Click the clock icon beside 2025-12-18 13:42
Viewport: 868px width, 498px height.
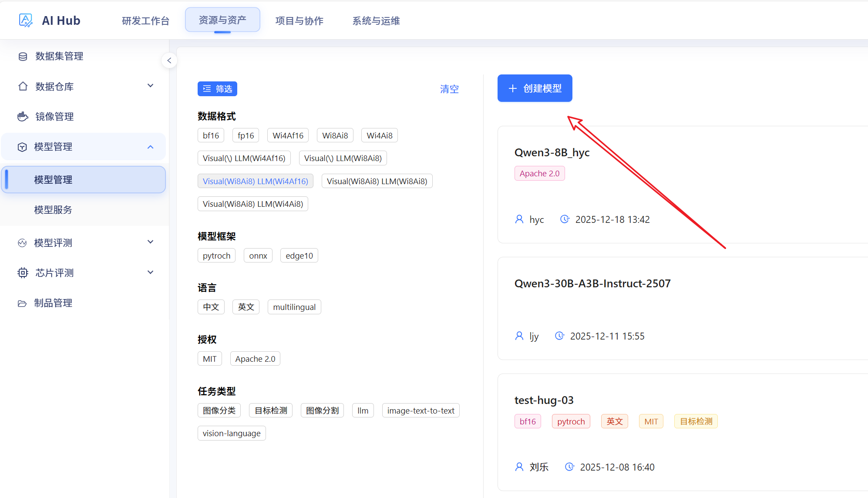tap(565, 219)
